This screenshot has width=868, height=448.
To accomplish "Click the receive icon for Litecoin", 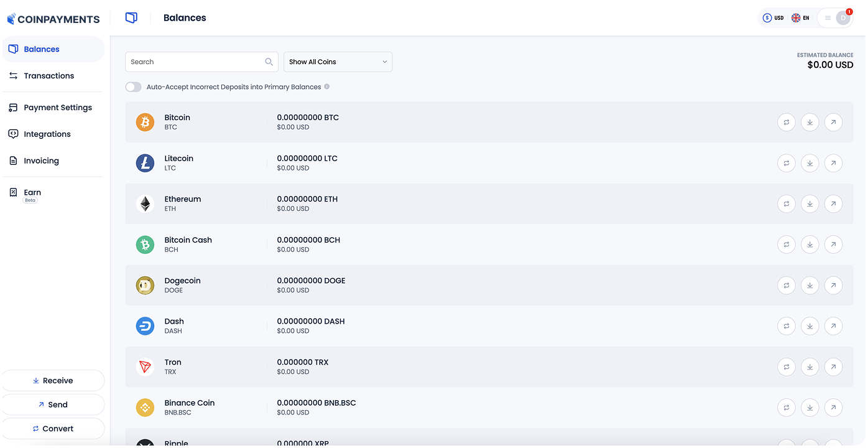I will [810, 163].
